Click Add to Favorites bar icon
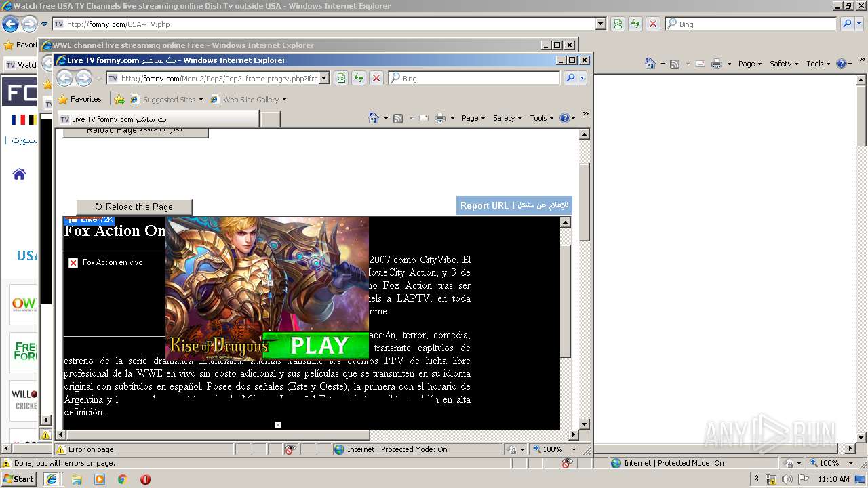Screen dimensions: 868x488 pyautogui.click(x=119, y=99)
